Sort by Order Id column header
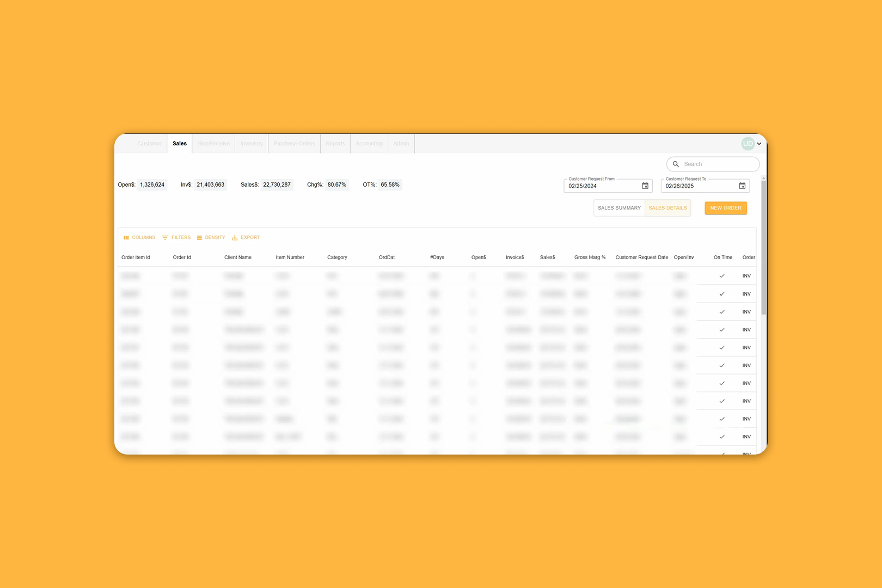Viewport: 882px width, 588px height. [x=182, y=258]
